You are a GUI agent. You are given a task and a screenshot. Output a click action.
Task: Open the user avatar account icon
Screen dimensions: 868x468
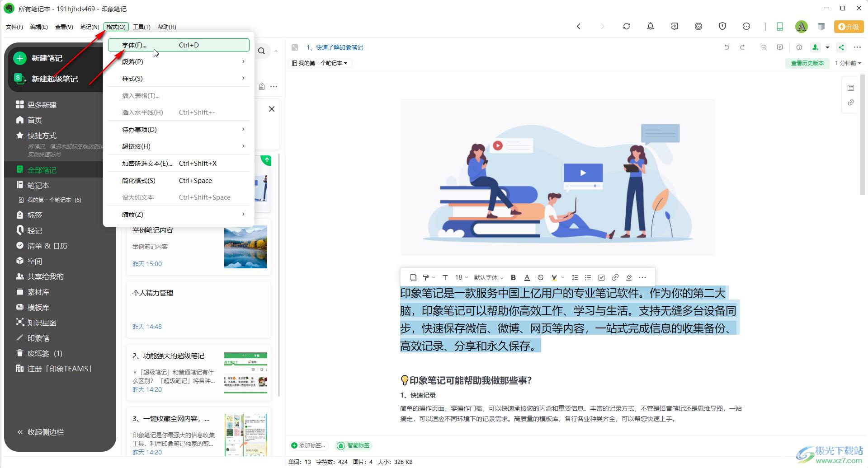pyautogui.click(x=802, y=27)
